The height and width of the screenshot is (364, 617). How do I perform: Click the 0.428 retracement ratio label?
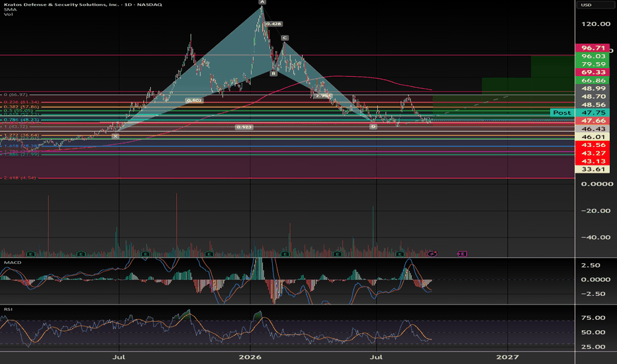[x=273, y=24]
